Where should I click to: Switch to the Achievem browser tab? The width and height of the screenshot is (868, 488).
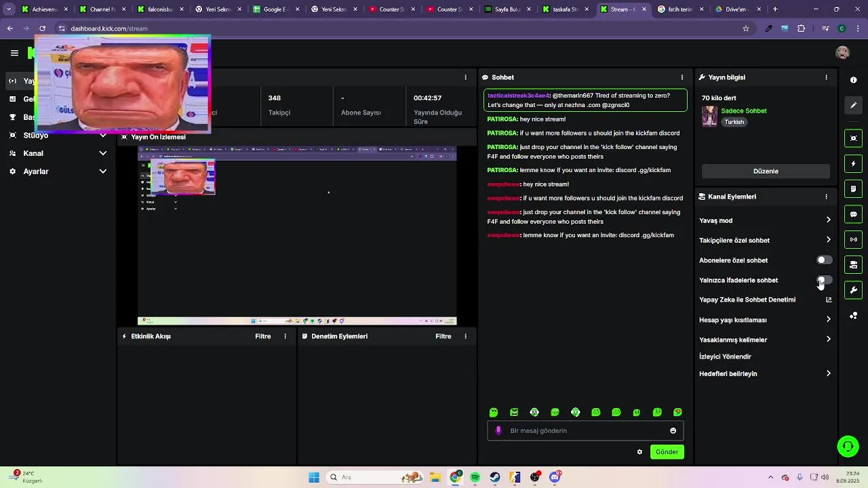(44, 9)
